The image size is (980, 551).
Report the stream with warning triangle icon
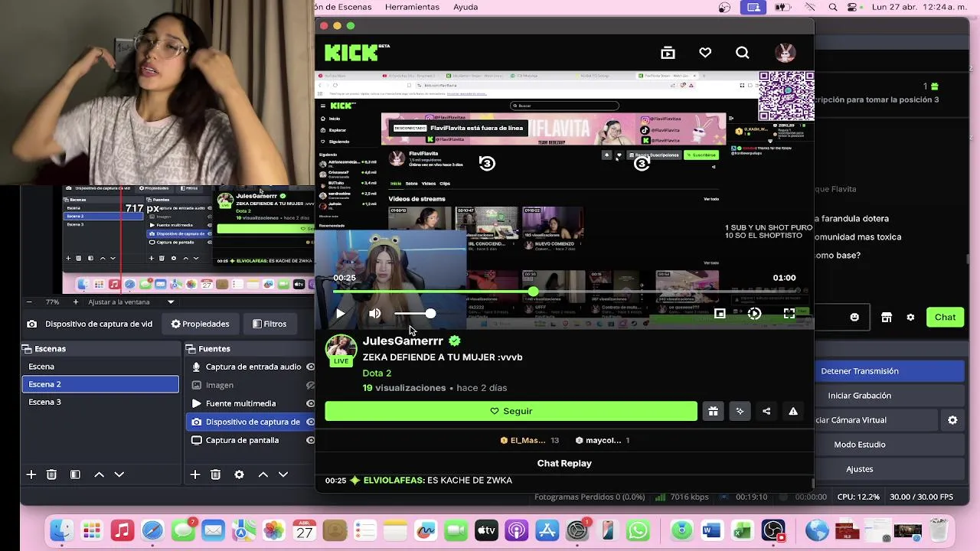tap(793, 411)
